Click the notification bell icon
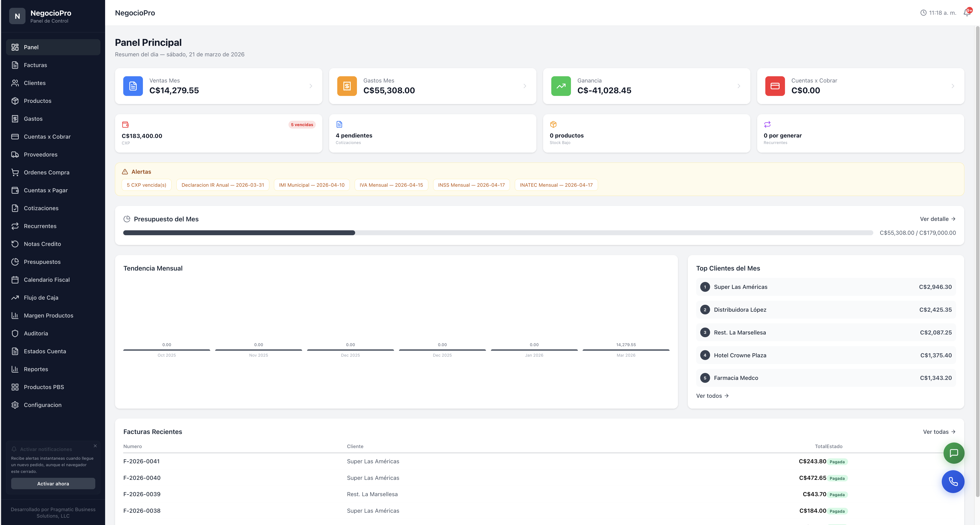980x525 pixels. (x=967, y=13)
